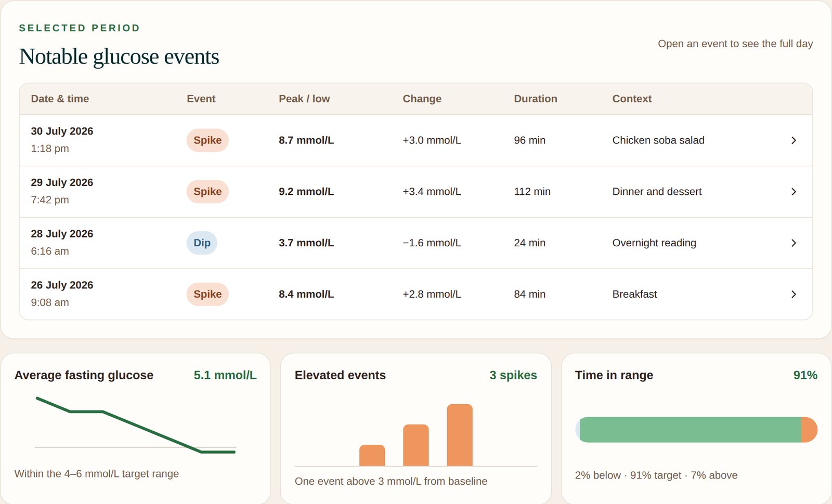Click the Time in range title
This screenshot has width=832, height=504.
click(614, 375)
